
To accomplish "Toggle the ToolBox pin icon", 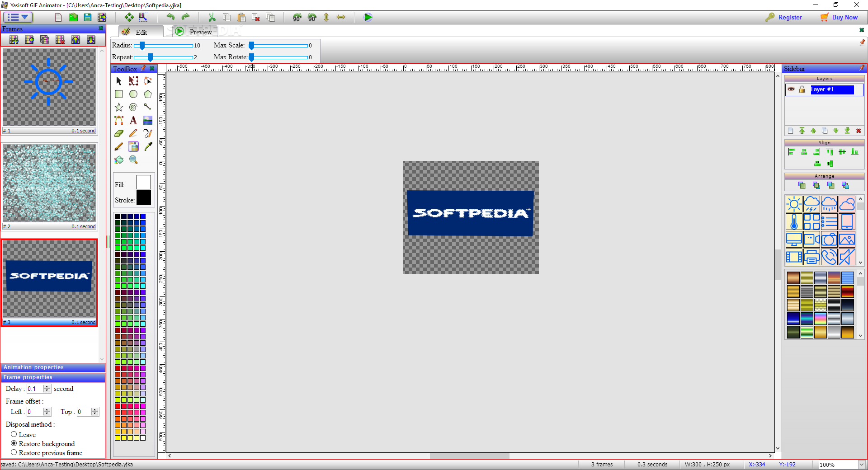I will [x=143, y=69].
